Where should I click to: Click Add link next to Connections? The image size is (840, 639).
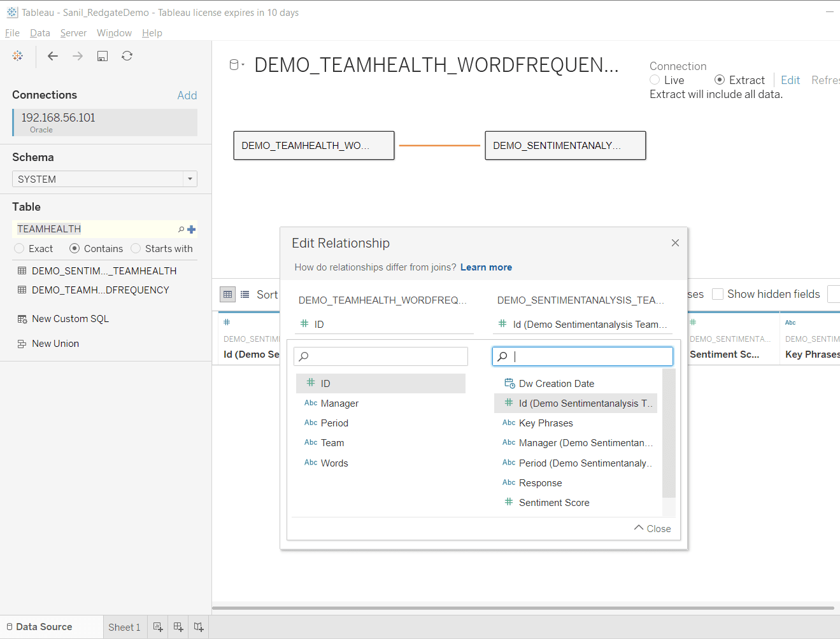187,95
